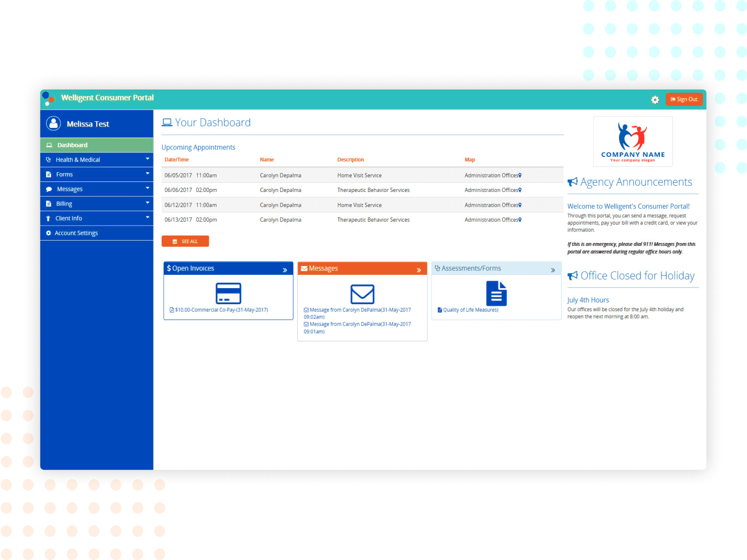Click the Billing document icon in sidebar
Viewport: 747px width, 560px height.
pyautogui.click(x=48, y=204)
